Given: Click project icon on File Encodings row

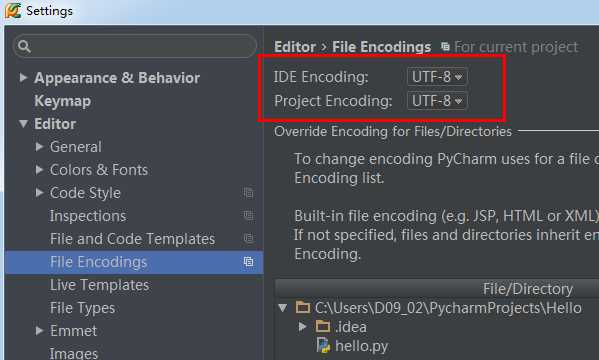Looking at the screenshot, I should point(248,262).
